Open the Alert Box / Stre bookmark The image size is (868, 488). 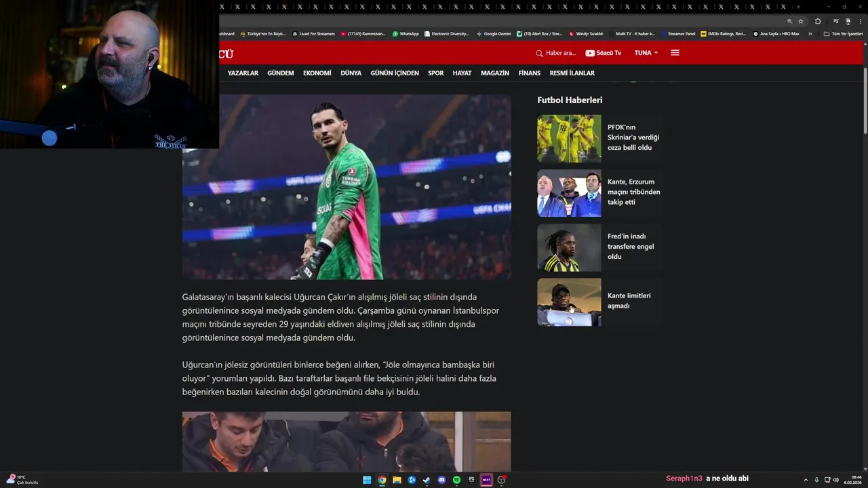click(x=539, y=34)
